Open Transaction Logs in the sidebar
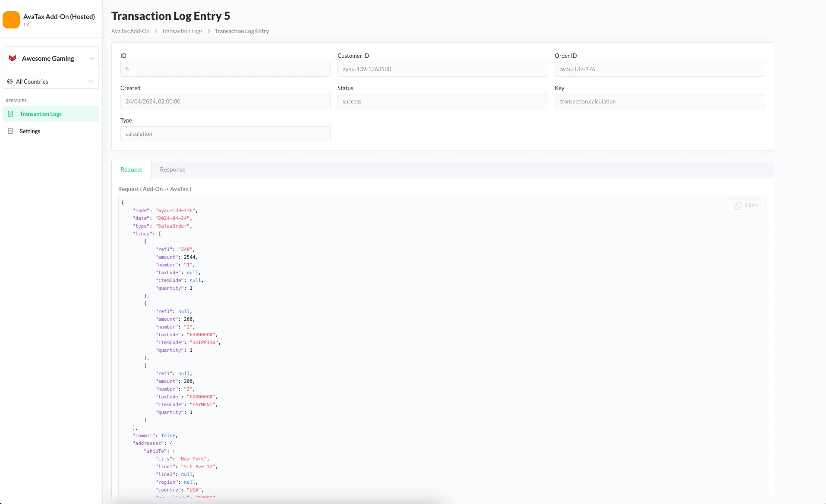826x504 pixels. point(41,114)
